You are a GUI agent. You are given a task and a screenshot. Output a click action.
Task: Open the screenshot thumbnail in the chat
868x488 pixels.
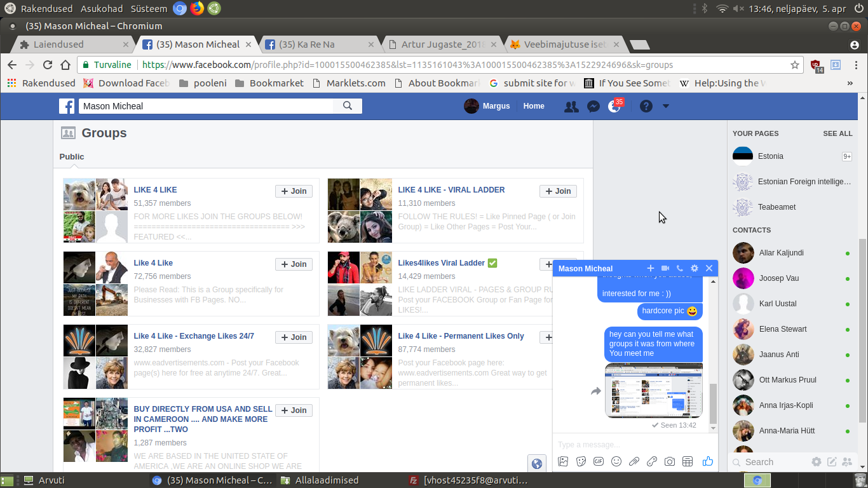654,390
